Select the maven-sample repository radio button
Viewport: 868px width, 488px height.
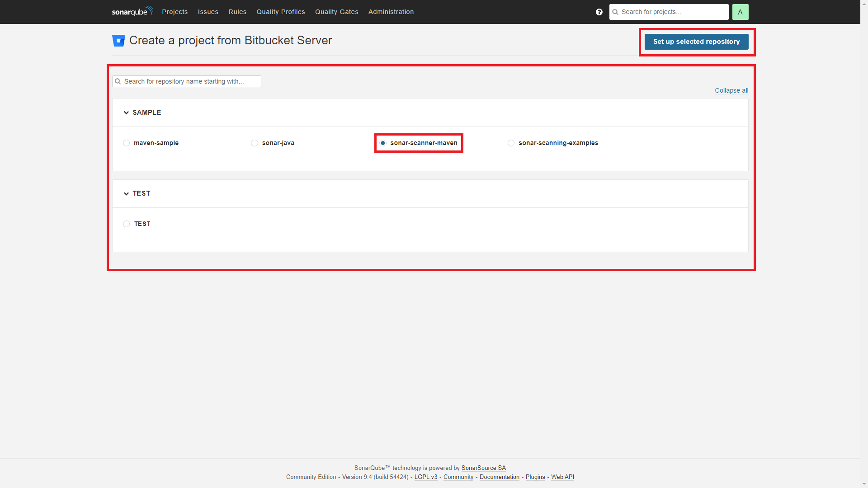[126, 143]
